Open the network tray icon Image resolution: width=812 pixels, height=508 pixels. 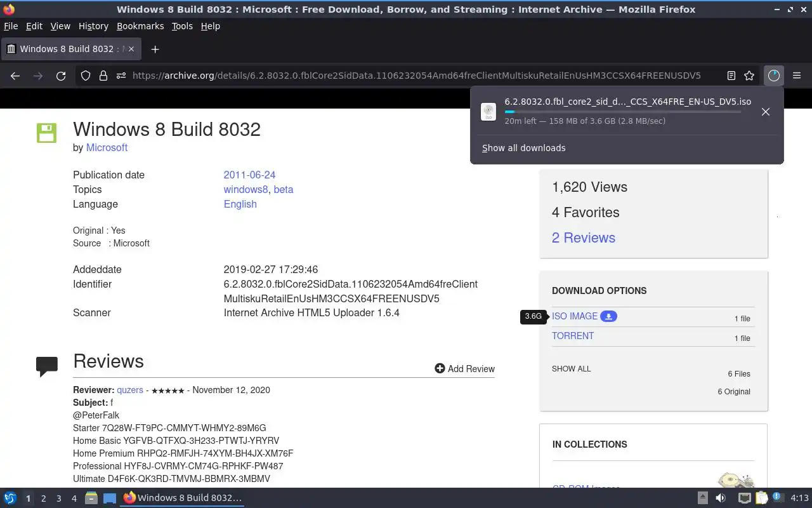pyautogui.click(x=744, y=498)
